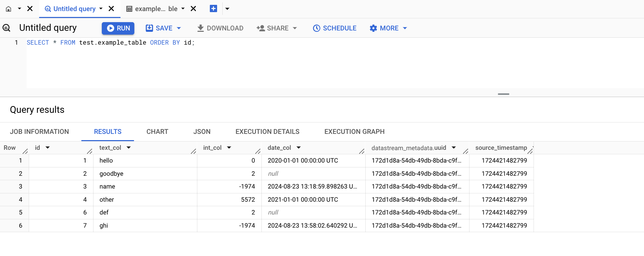Click the query magnifier icon beside the title

click(x=7, y=28)
